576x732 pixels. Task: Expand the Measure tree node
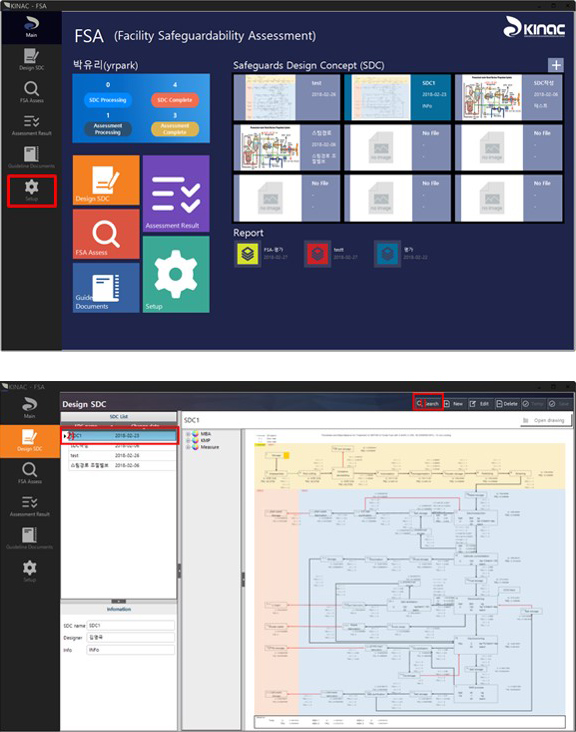tap(188, 447)
